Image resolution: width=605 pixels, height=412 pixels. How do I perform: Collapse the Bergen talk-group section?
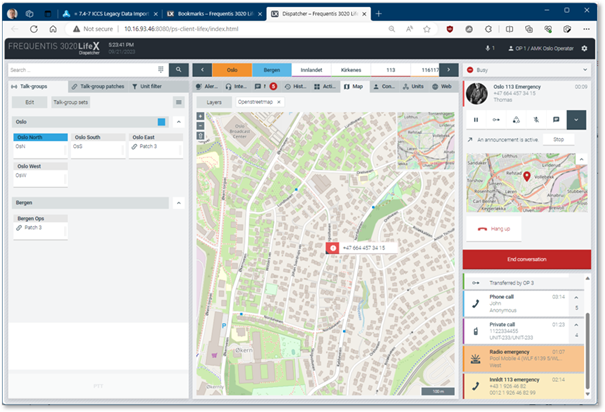(x=179, y=202)
